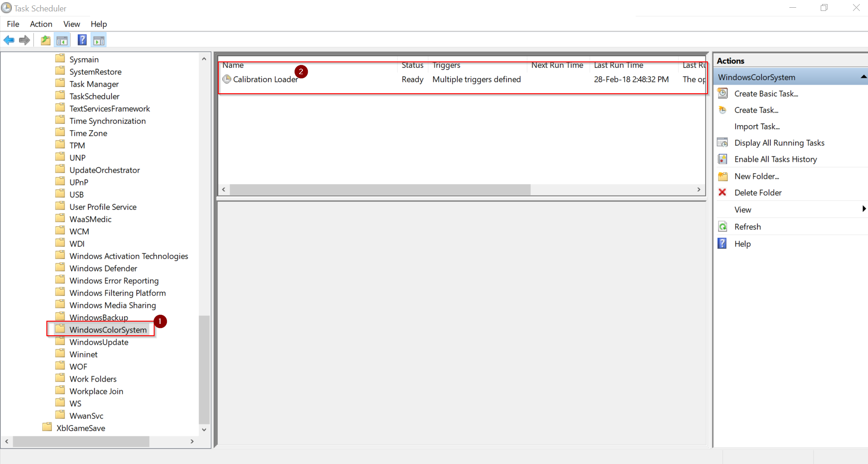Click the Create Basic Task clock icon
Image resolution: width=868 pixels, height=464 pixels.
pos(722,93)
